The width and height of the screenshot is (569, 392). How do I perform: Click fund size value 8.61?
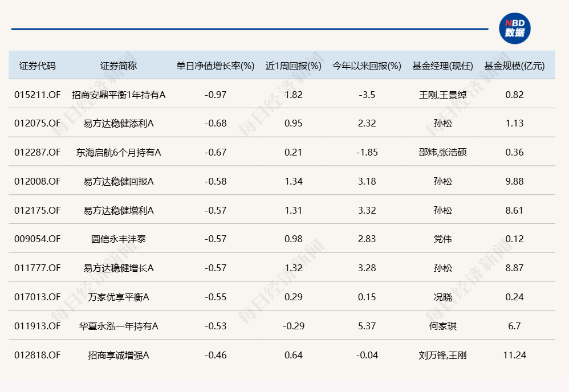coord(515,210)
